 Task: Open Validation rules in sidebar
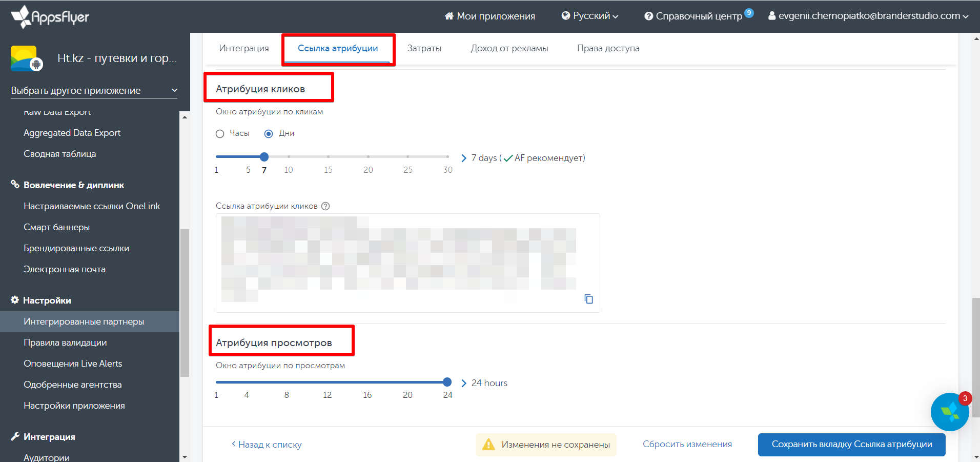click(x=65, y=343)
